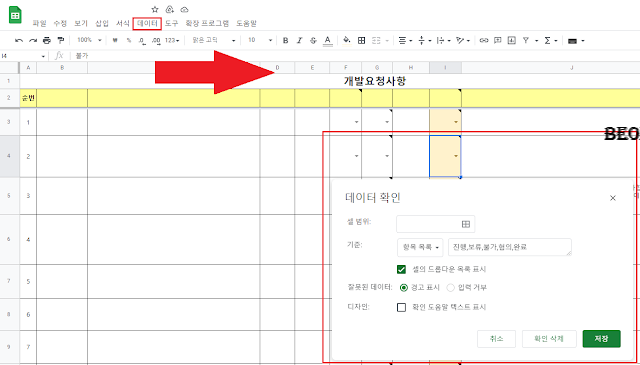This screenshot has width=640, height=365.
Task: Toggle italic formatting
Action: (299, 40)
